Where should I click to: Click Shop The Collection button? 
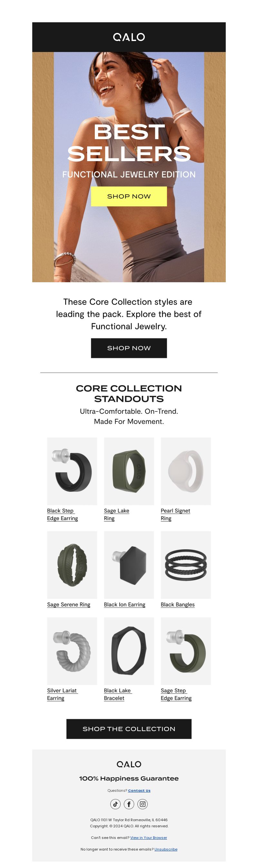(129, 728)
